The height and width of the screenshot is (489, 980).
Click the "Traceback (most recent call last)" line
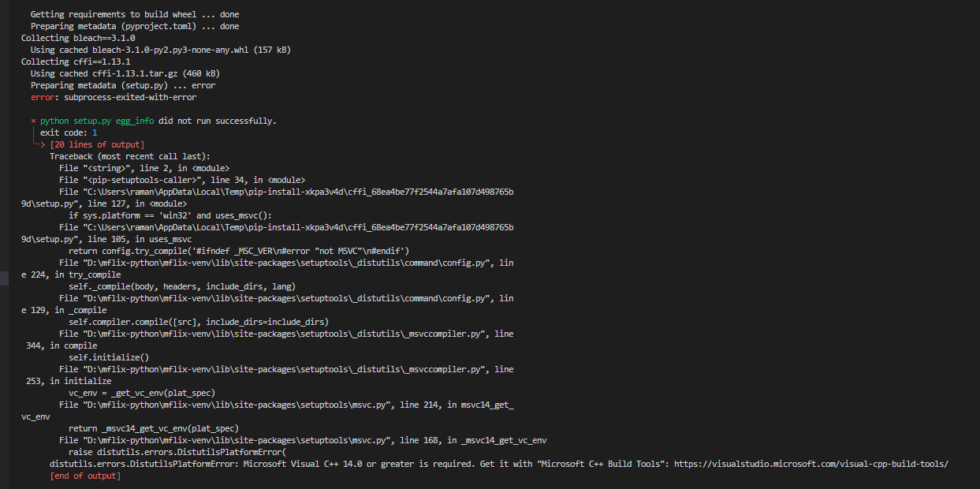point(130,156)
